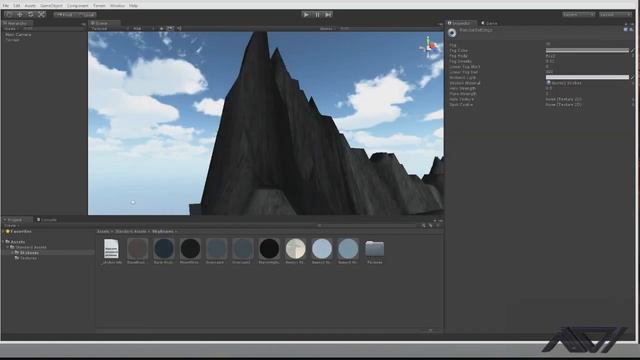Image resolution: width=640 pixels, height=360 pixels.
Task: Select the Hand tool in toolbar
Action: (9, 14)
